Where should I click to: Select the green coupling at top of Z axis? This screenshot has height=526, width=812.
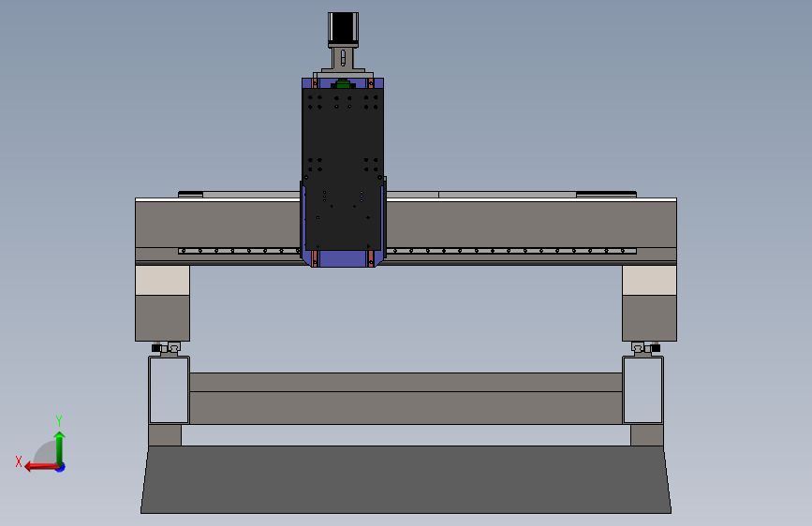343,83
